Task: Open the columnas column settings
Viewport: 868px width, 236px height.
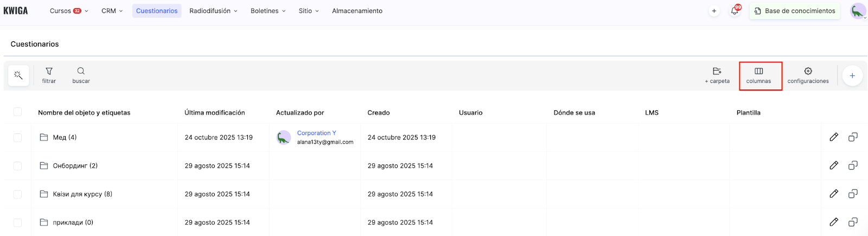Action: coord(758,75)
